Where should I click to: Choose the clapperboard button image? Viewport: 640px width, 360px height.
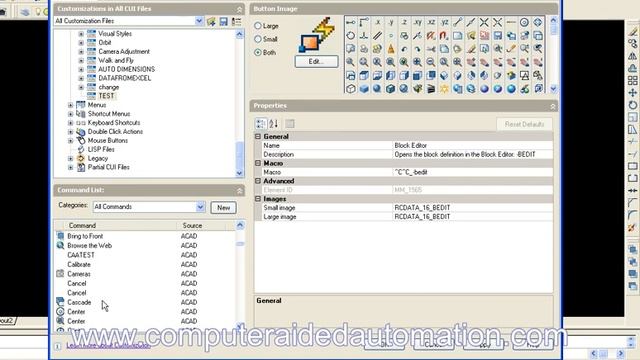pos(431,89)
